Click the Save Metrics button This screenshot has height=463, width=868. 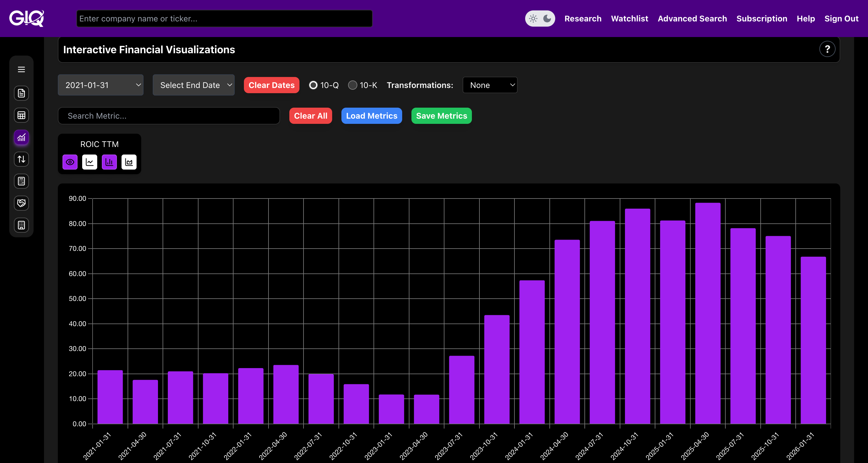pyautogui.click(x=441, y=116)
